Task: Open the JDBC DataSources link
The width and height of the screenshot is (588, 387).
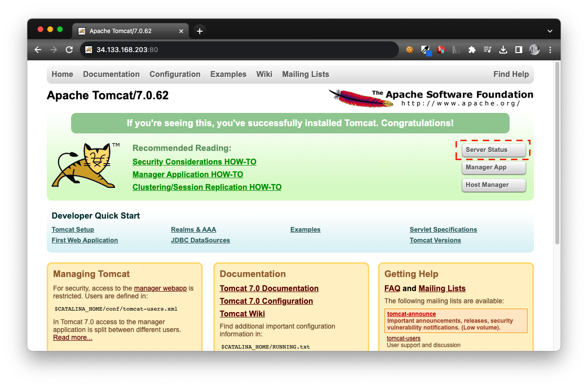Action: (x=200, y=240)
